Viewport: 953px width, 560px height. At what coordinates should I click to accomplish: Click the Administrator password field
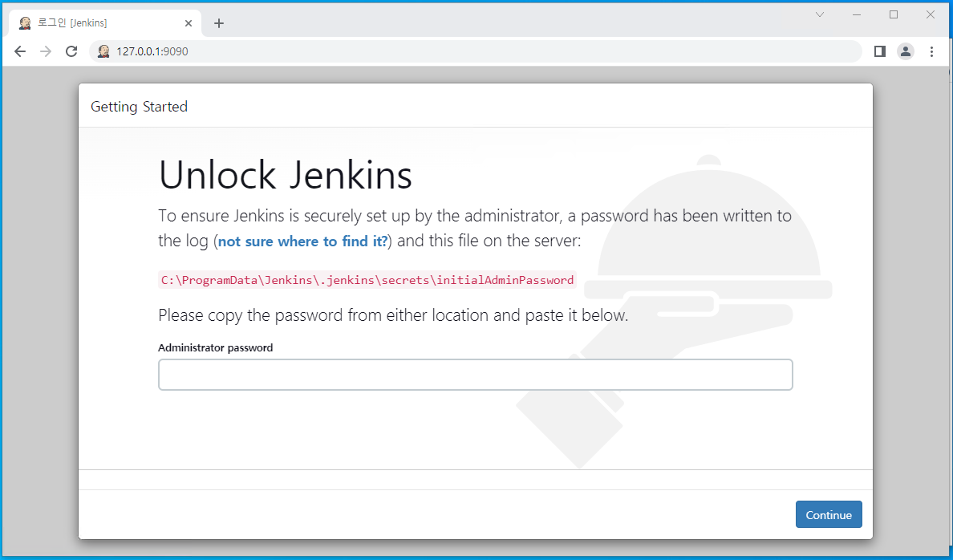tap(475, 375)
